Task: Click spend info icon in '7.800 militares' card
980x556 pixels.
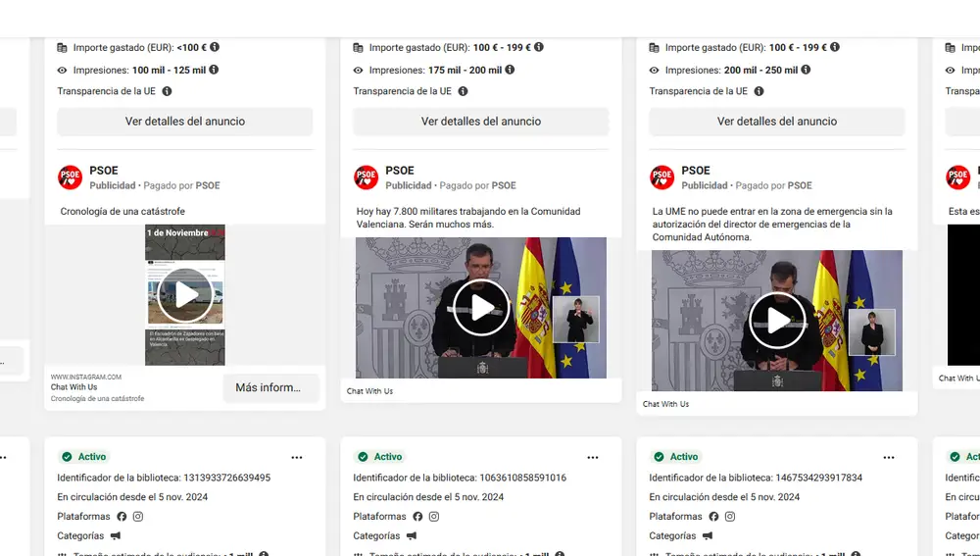Action: (x=539, y=47)
